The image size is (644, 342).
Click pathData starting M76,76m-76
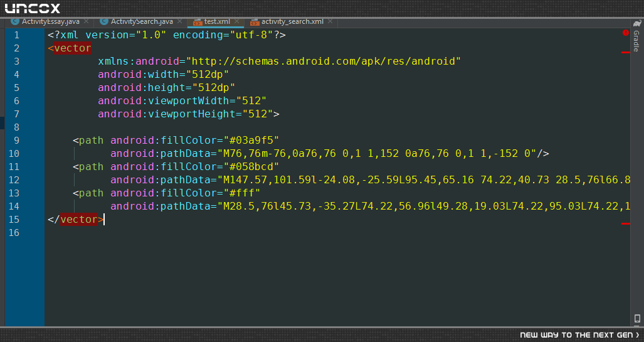click(x=323, y=153)
